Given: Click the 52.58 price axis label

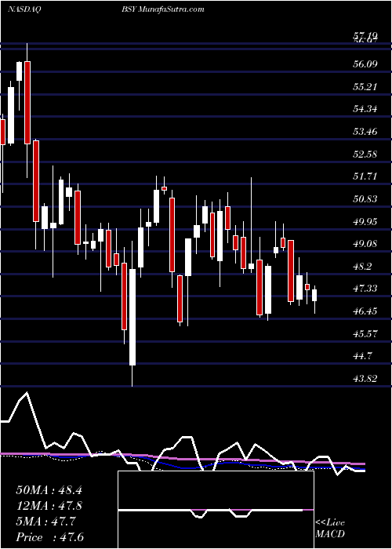Looking at the screenshot, I should (x=365, y=154).
